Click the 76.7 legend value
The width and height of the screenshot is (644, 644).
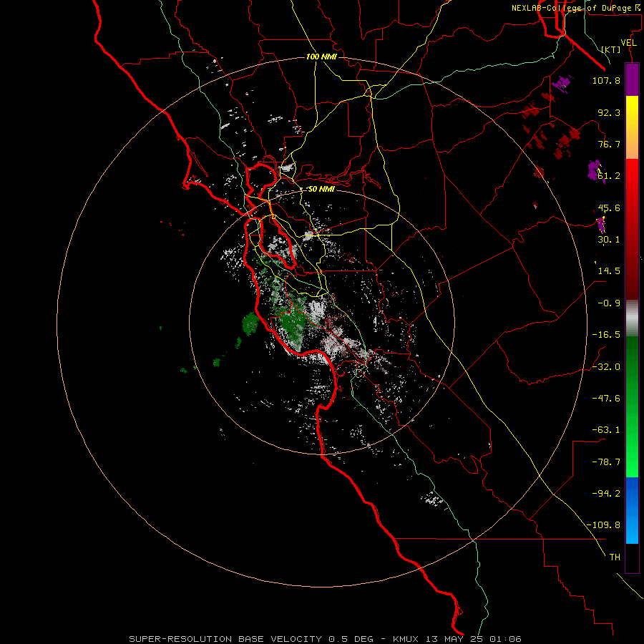[609, 144]
